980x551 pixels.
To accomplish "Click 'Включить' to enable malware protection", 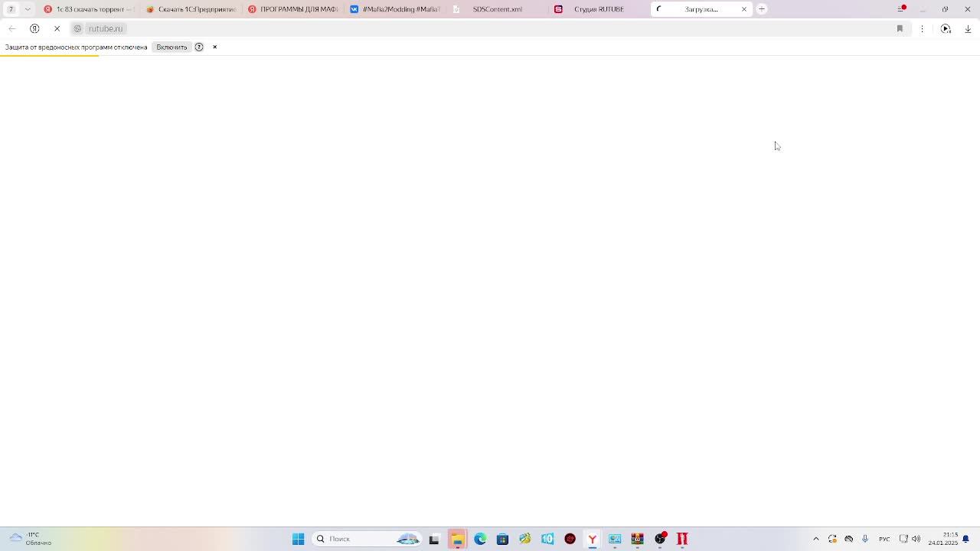I will pyautogui.click(x=171, y=47).
